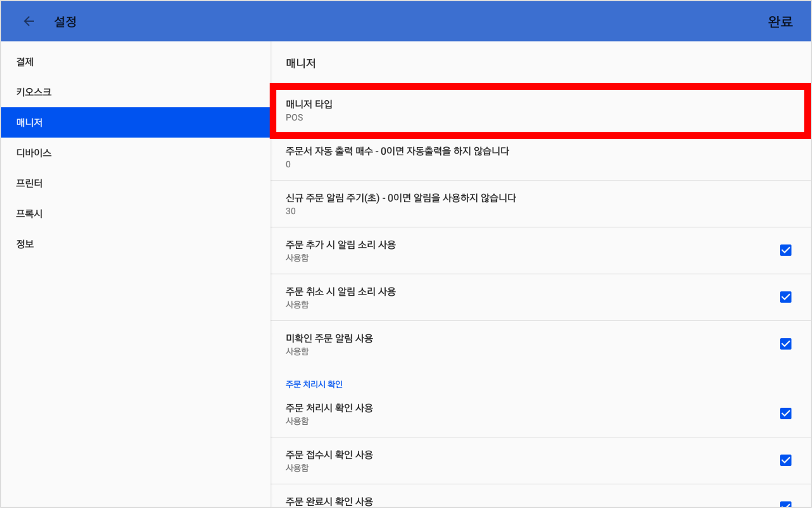Select the 매니저 sidebar item
The height and width of the screenshot is (508, 812).
tap(135, 122)
